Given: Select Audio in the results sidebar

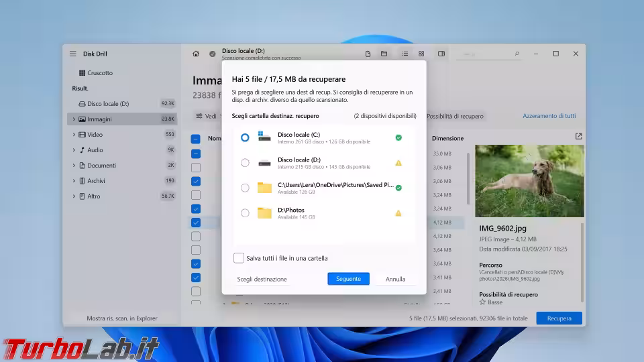Looking at the screenshot, I should (x=95, y=150).
